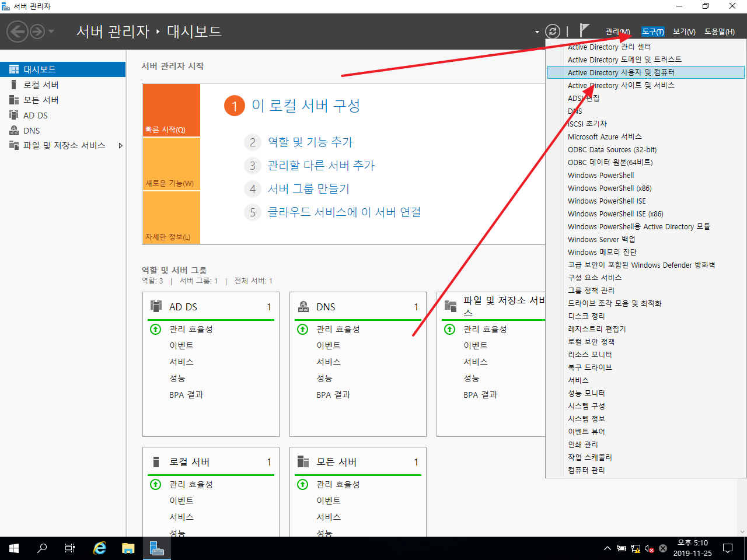Open 레지스트리 편집기 from tools menu

coord(645,329)
